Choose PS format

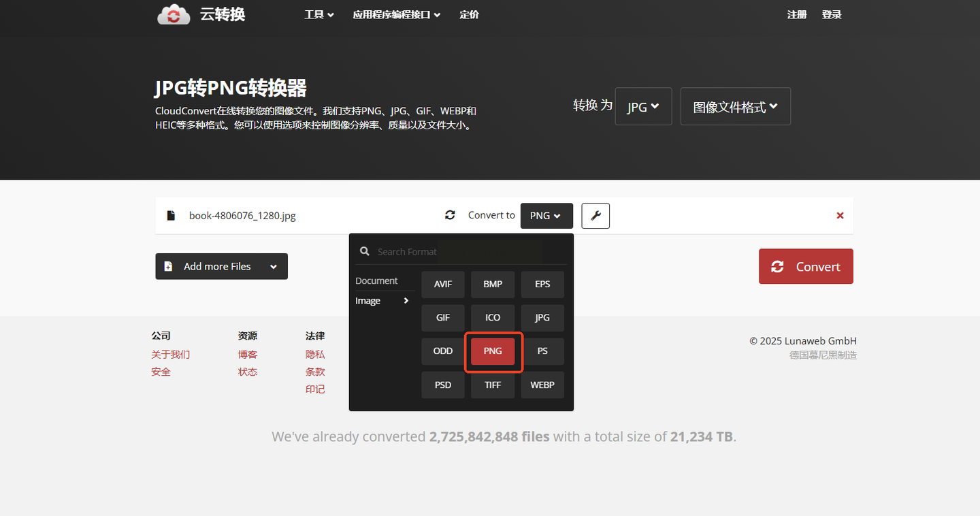542,351
